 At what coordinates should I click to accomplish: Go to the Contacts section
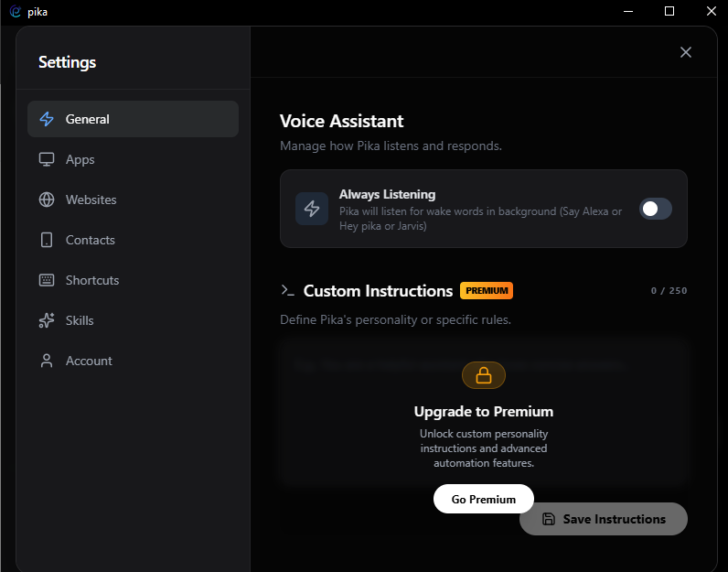(133, 240)
